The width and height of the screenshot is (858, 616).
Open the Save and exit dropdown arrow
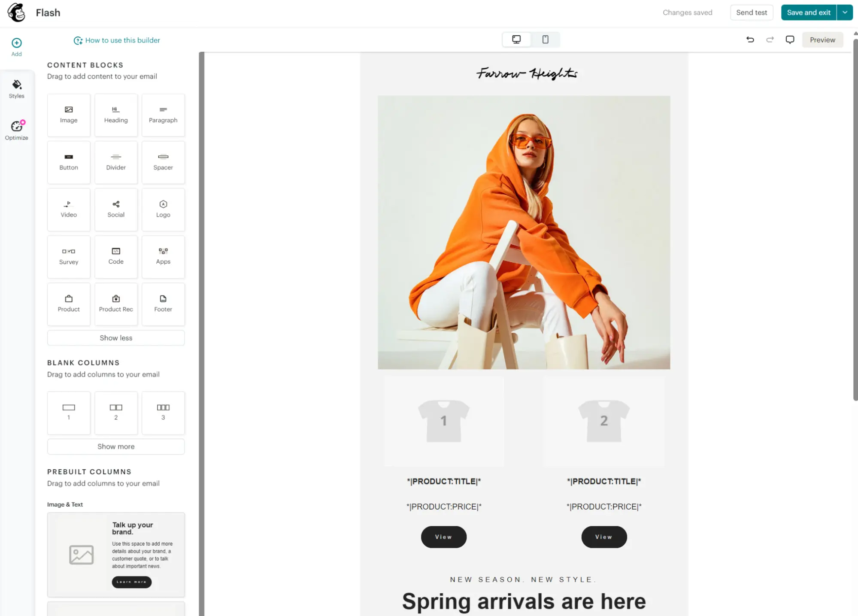pos(845,12)
